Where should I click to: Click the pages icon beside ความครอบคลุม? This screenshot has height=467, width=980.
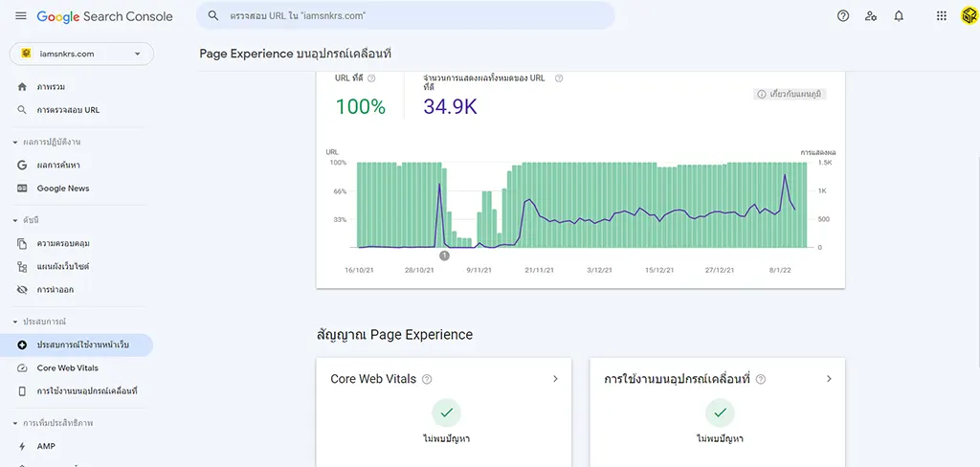point(23,243)
